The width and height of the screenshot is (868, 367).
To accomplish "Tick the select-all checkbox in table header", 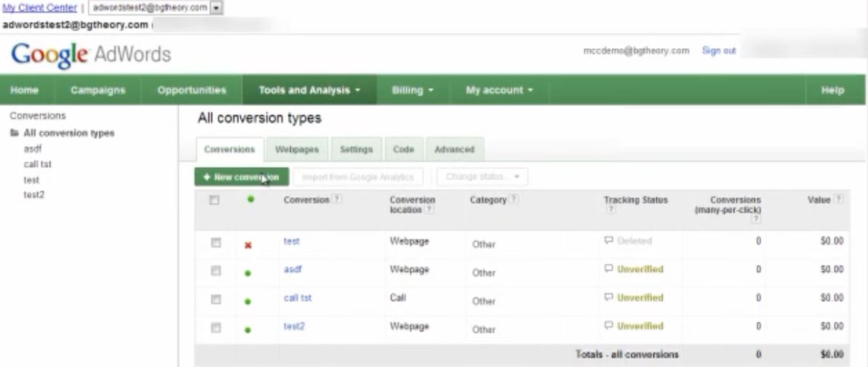I will click(x=214, y=200).
